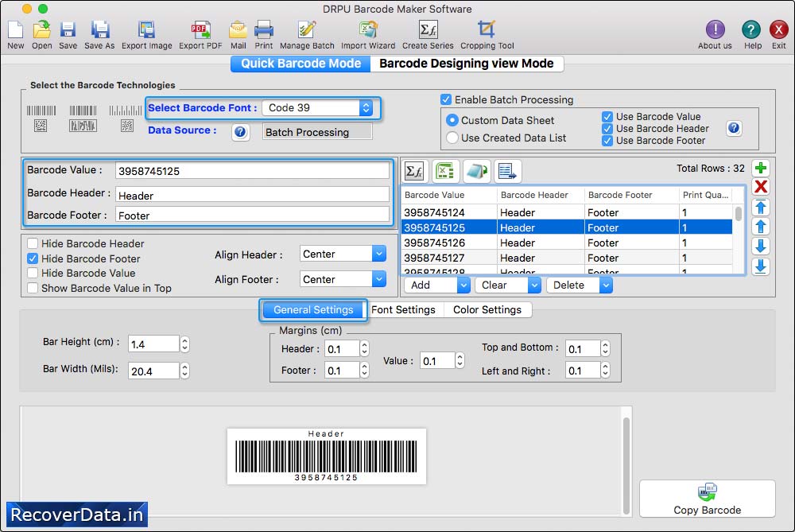
Task: Expand the Clear dropdown
Action: click(x=534, y=285)
